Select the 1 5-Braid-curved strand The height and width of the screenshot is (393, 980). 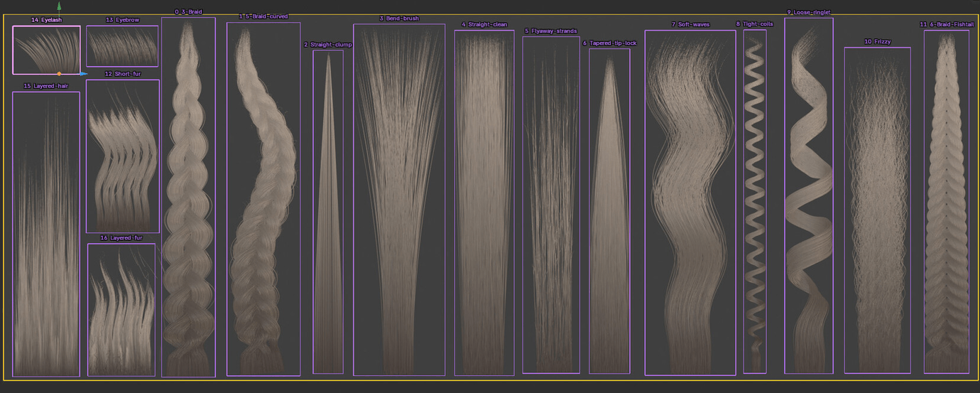coord(263,199)
